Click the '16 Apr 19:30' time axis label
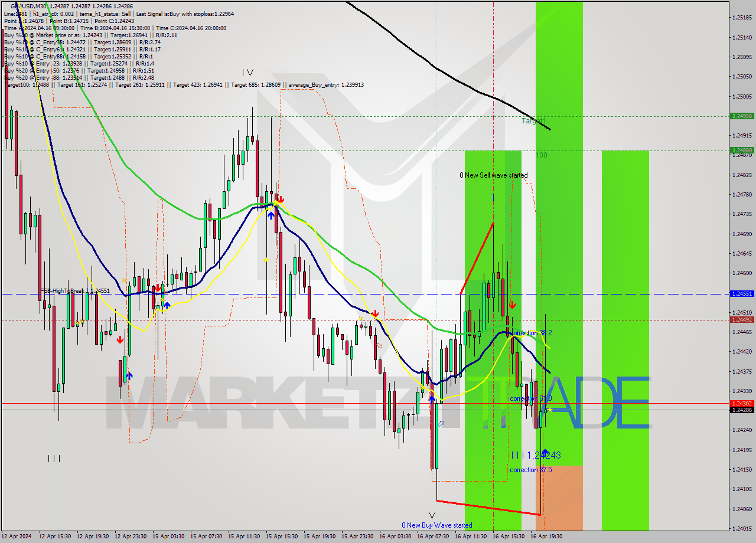 pyautogui.click(x=546, y=537)
